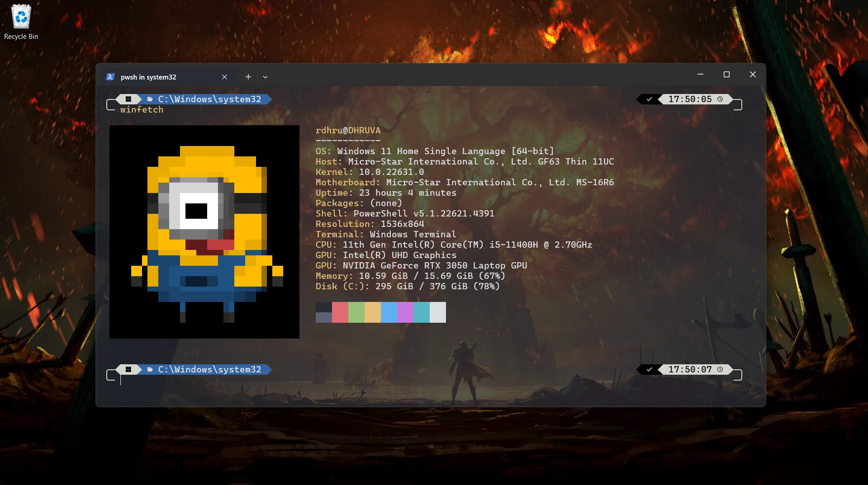The image size is (868, 485).
Task: Click the Windows logo in second prompt
Action: 128,369
